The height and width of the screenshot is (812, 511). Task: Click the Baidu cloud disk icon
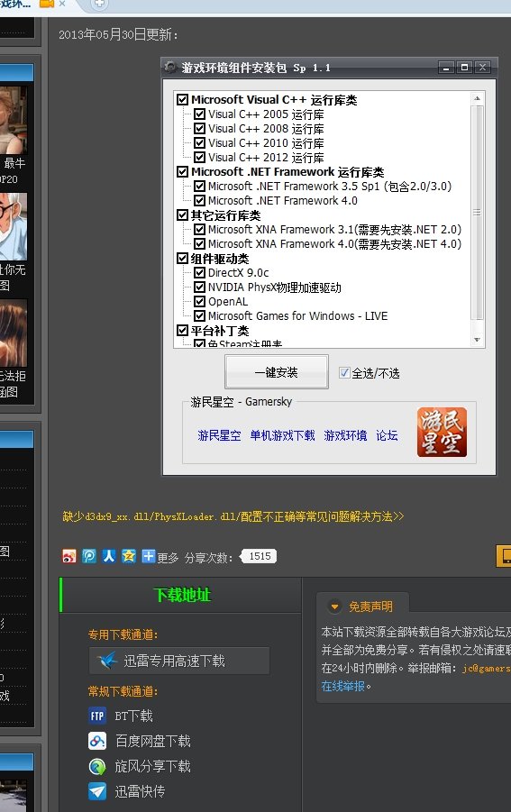click(97, 741)
